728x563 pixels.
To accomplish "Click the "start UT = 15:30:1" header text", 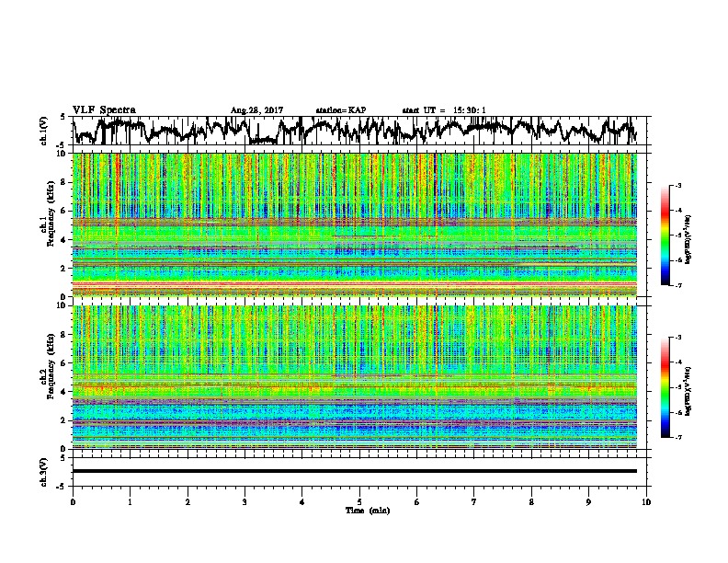I will pos(444,110).
